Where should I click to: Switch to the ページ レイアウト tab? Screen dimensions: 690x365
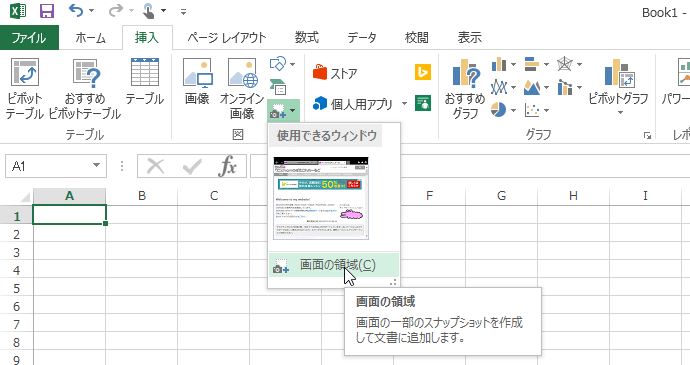click(x=227, y=38)
